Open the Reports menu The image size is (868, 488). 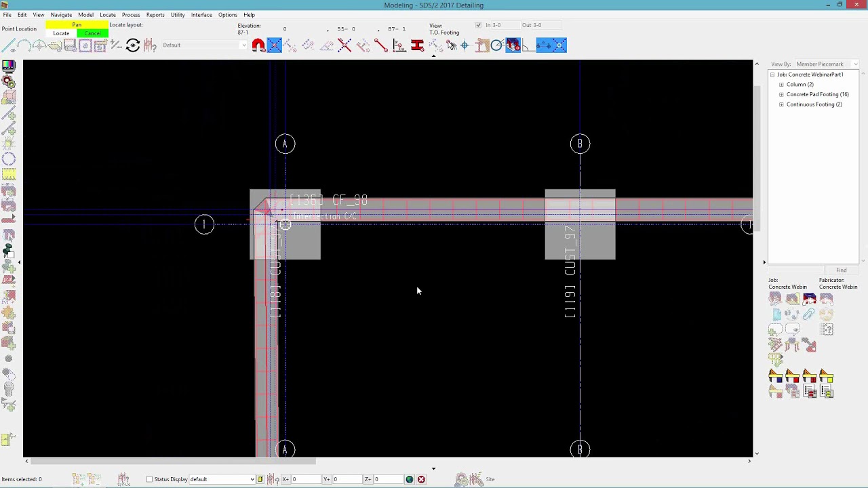coord(155,15)
